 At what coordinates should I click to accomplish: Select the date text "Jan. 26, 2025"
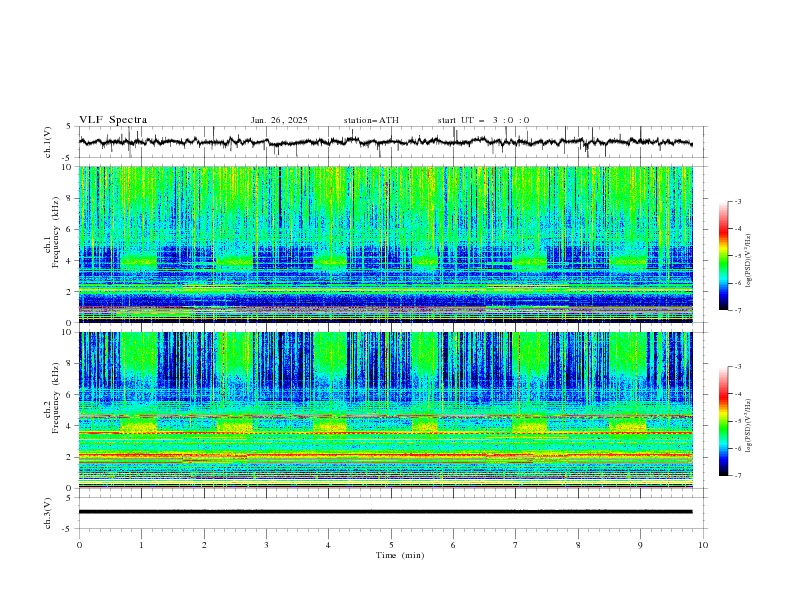tap(279, 120)
